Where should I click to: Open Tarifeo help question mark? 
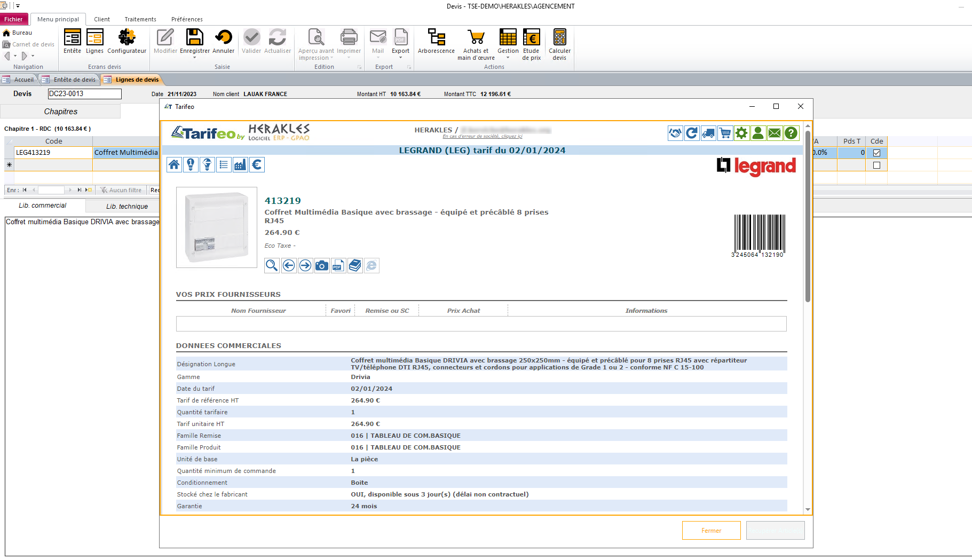click(x=791, y=133)
